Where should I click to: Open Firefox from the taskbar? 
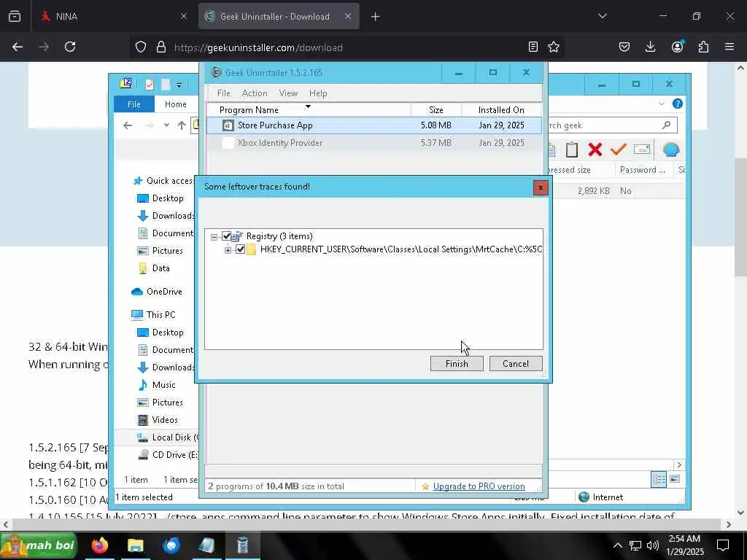(99, 545)
